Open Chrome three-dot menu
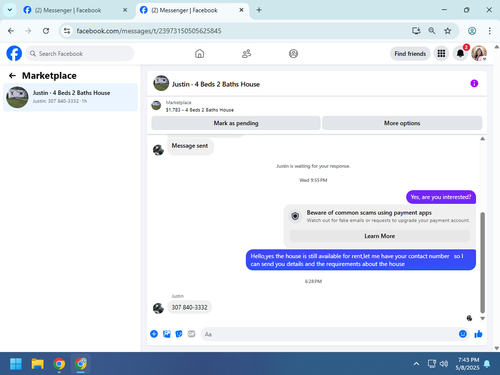Viewport: 500px width, 375px height. pos(489,31)
